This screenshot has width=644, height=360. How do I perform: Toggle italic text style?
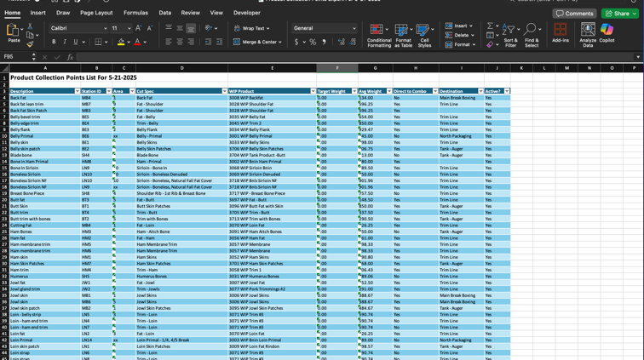pyautogui.click(x=65, y=42)
